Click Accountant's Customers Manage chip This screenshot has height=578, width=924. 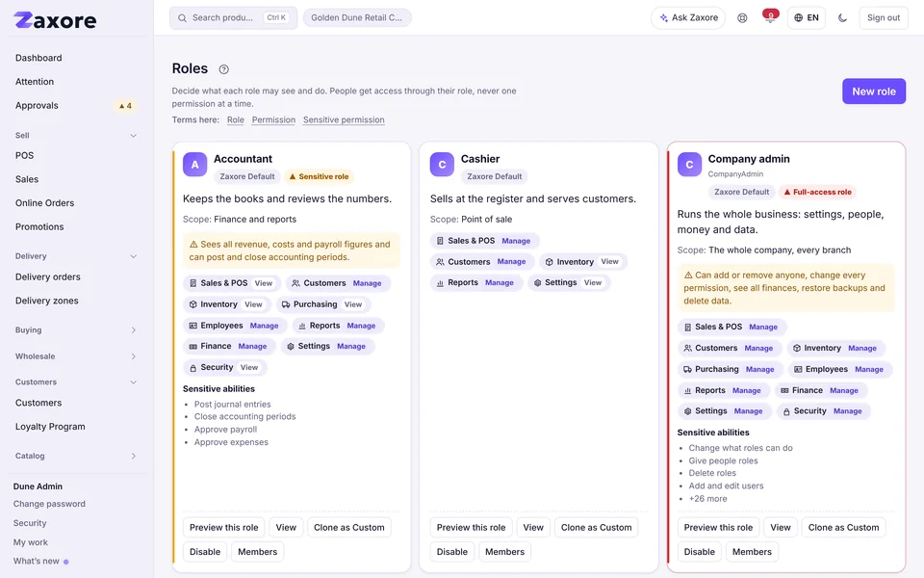(338, 283)
